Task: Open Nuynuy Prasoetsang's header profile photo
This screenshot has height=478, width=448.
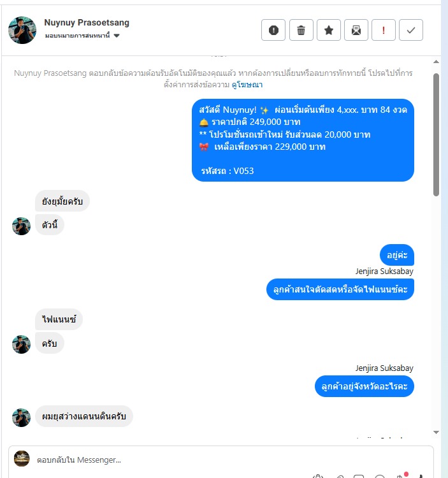Action: pos(22,30)
